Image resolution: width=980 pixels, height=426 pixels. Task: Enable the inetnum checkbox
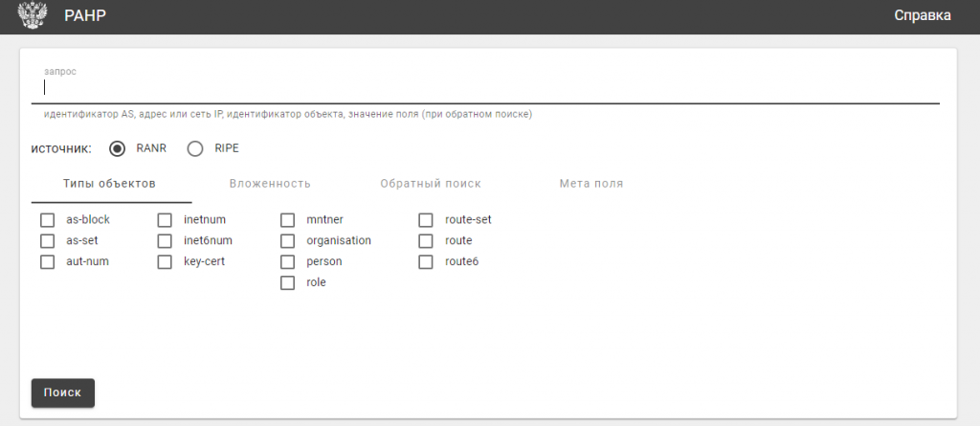pyautogui.click(x=165, y=220)
